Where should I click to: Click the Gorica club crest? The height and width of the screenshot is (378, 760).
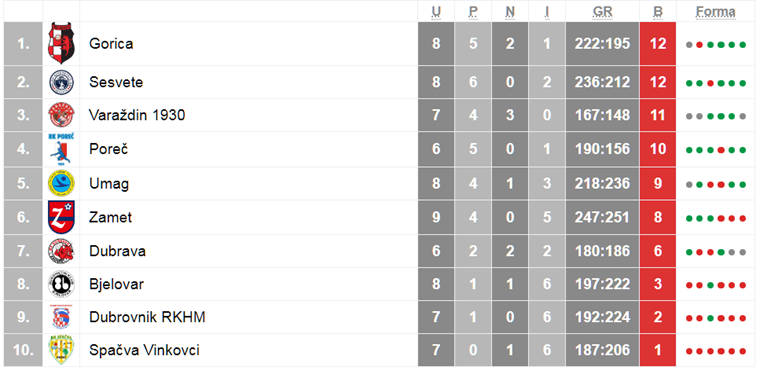click(61, 44)
